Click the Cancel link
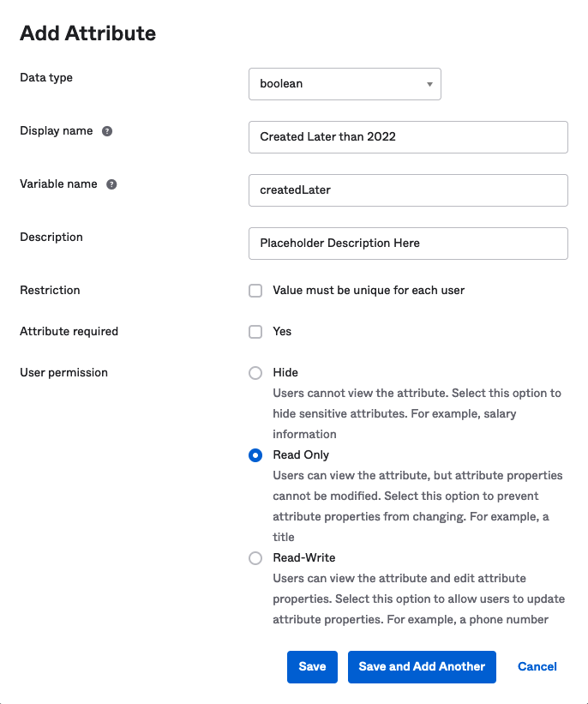588x704 pixels. pos(537,666)
